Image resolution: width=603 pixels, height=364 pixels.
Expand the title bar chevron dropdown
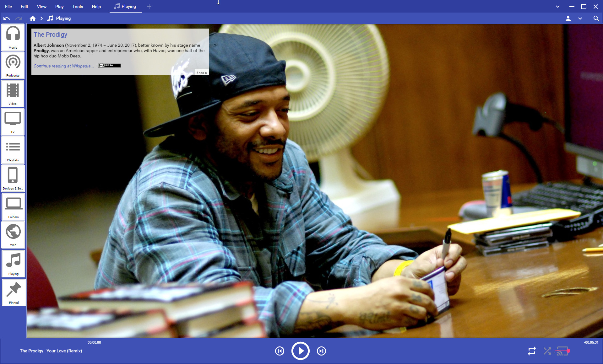click(558, 7)
